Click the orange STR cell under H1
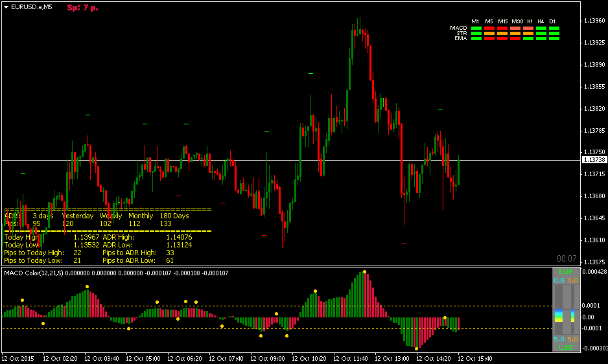This screenshot has height=364, width=608. click(x=528, y=33)
